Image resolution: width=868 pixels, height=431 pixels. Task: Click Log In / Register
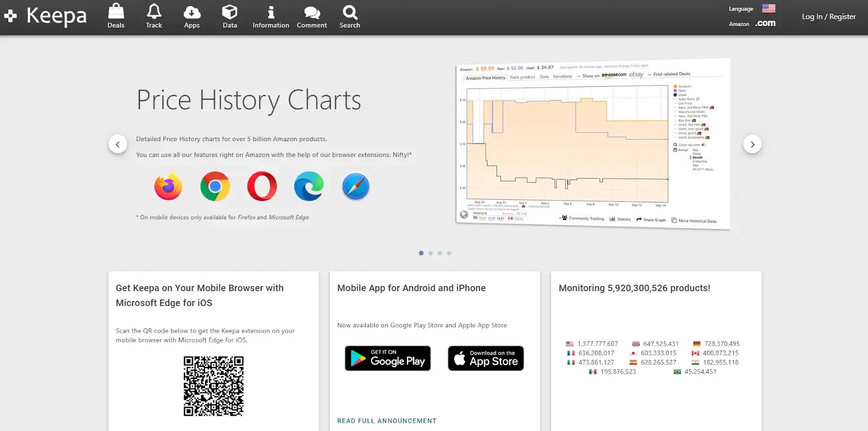click(829, 17)
